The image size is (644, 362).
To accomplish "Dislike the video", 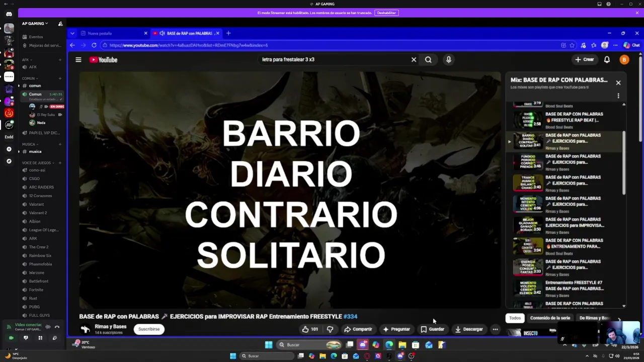I will (x=330, y=329).
